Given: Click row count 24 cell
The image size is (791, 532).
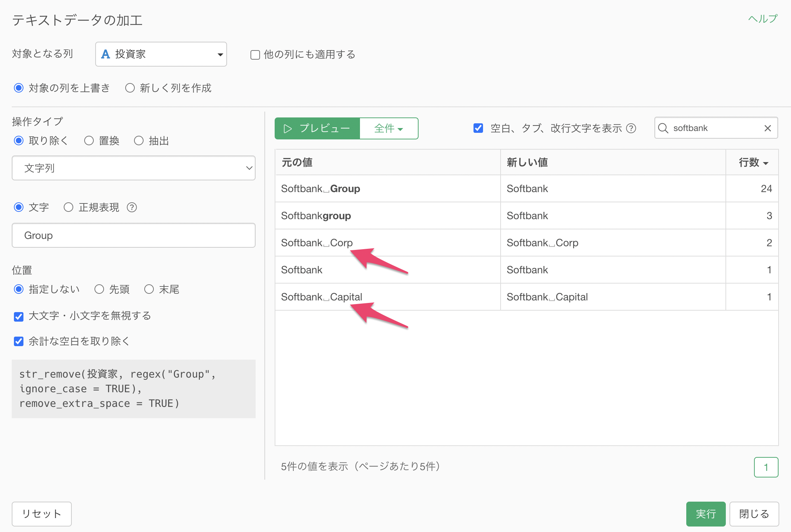Looking at the screenshot, I should 752,189.
